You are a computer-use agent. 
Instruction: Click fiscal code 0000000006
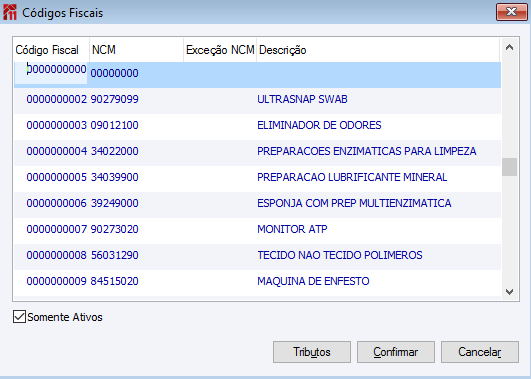pyautogui.click(x=57, y=203)
